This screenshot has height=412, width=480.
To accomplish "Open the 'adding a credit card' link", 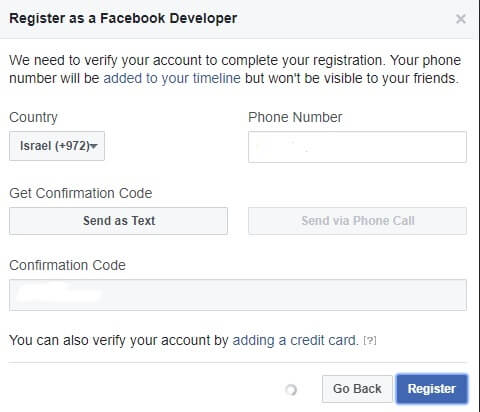I will [x=295, y=340].
